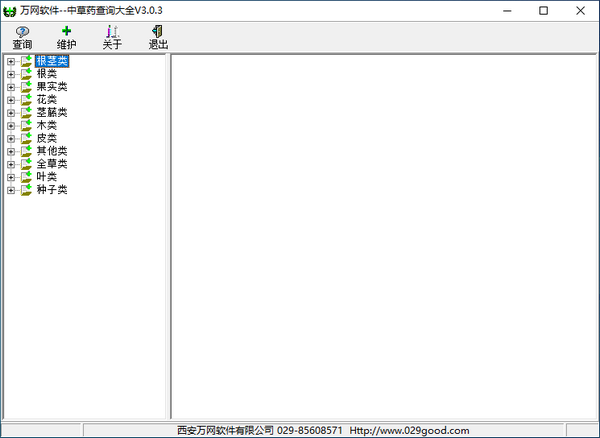The width and height of the screenshot is (600, 438).
Task: Select the 果实类 category label
Action: [x=52, y=87]
